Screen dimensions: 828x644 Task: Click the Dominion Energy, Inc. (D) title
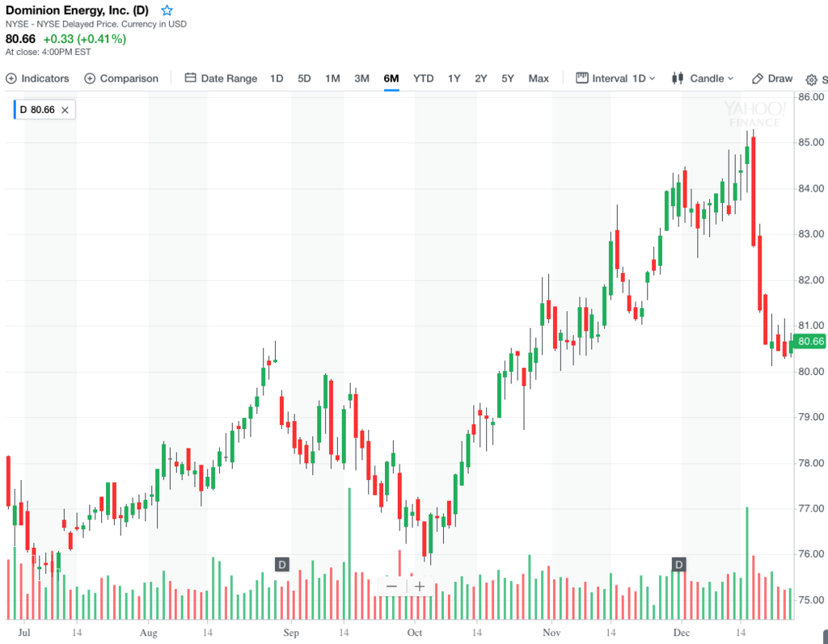tap(77, 10)
